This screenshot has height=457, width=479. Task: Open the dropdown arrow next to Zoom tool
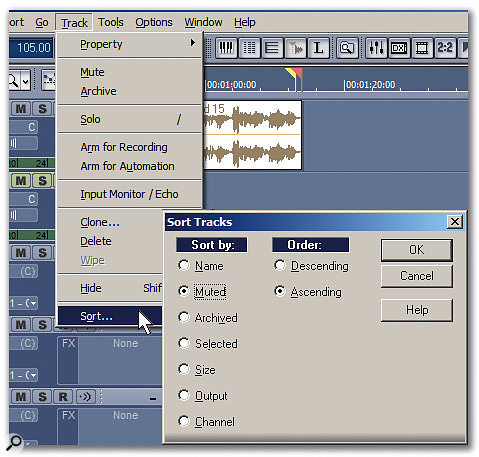[26, 81]
